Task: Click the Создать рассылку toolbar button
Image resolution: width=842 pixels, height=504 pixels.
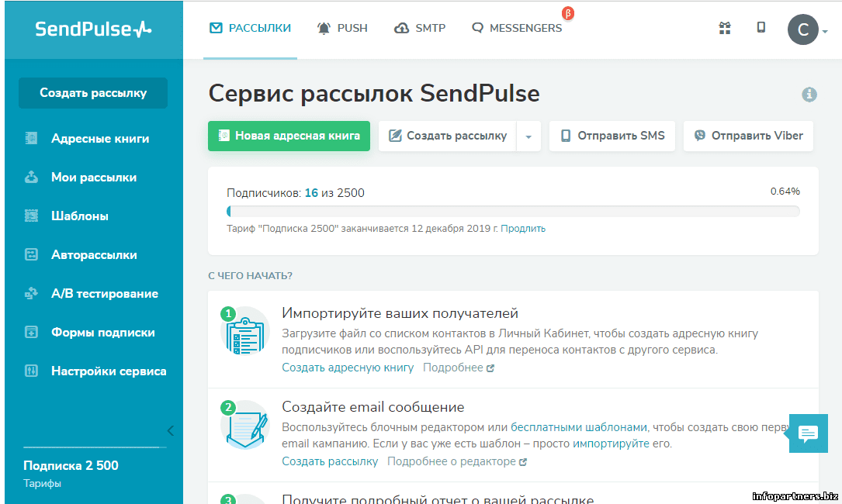Action: coord(447,136)
